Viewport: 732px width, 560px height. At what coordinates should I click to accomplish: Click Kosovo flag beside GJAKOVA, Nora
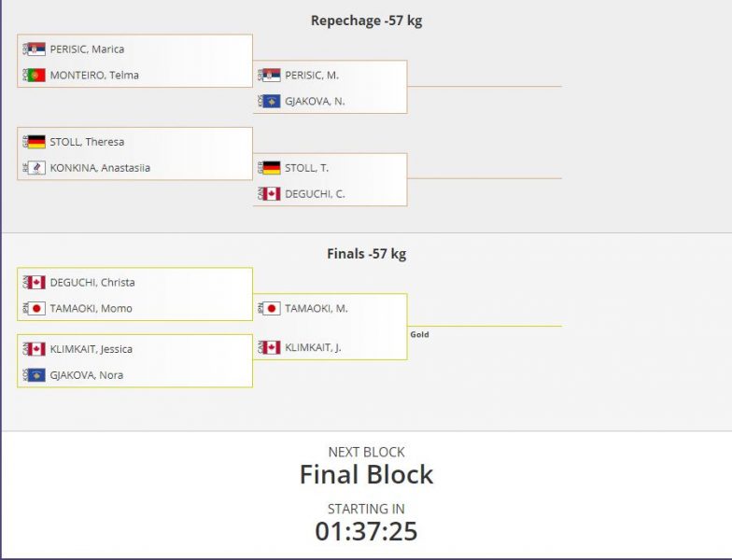[x=36, y=375]
